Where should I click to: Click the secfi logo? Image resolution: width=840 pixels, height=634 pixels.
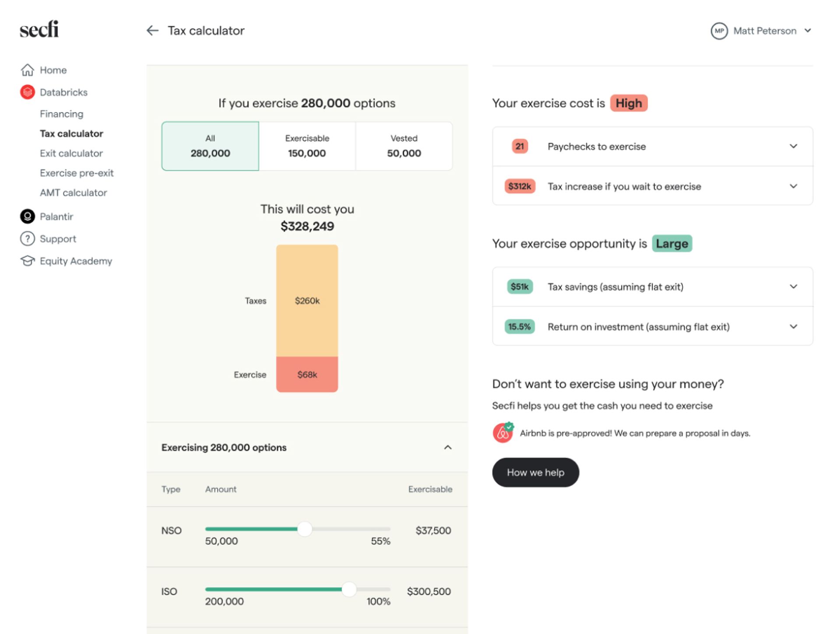click(39, 29)
